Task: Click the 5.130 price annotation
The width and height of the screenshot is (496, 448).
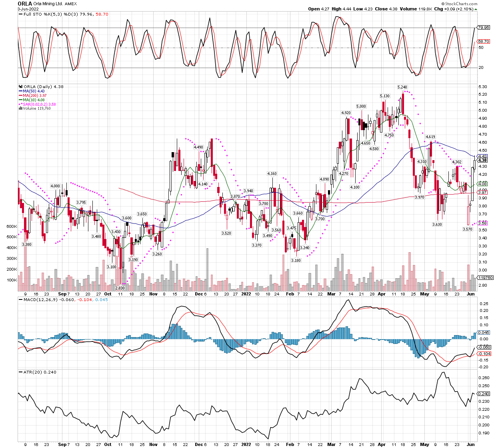Action: coord(384,96)
